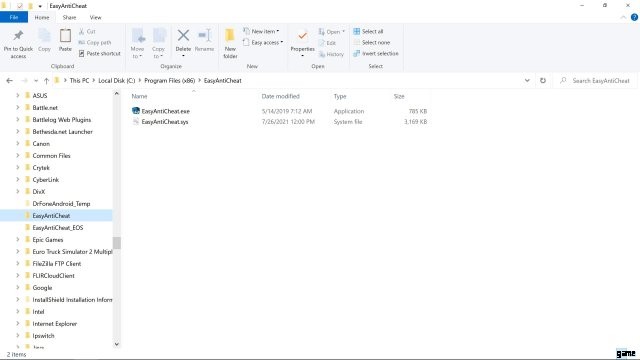The image size is (640, 360).
Task: Switch to the Home tab
Action: pyautogui.click(x=42, y=18)
